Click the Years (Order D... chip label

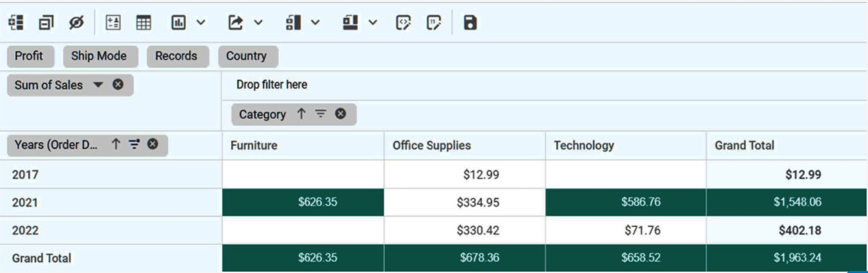coord(56,145)
